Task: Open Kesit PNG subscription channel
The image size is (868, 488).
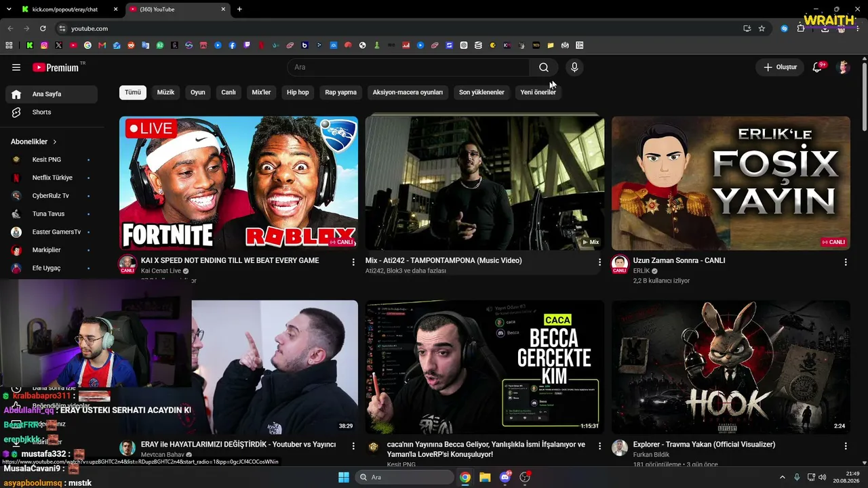Action: [52, 159]
